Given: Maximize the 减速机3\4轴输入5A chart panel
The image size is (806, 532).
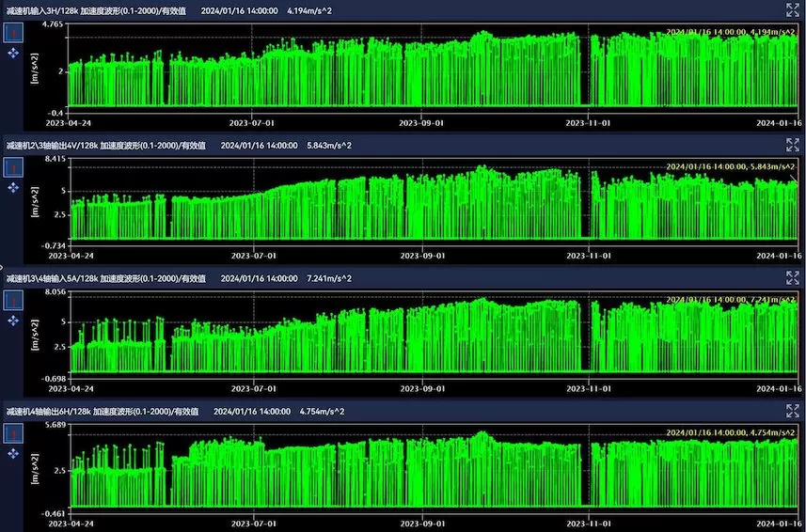Looking at the screenshot, I should (x=792, y=278).
